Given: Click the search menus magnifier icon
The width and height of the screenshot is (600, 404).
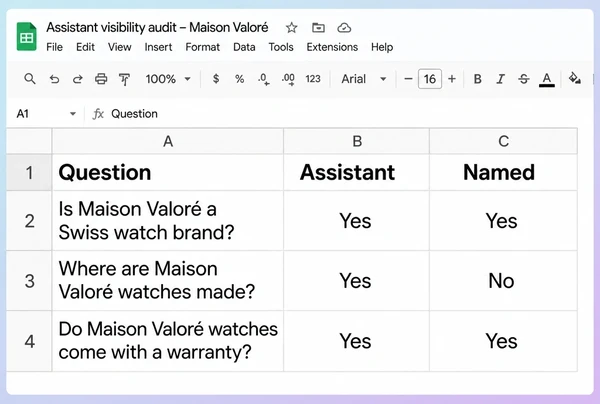Looking at the screenshot, I should coord(30,79).
